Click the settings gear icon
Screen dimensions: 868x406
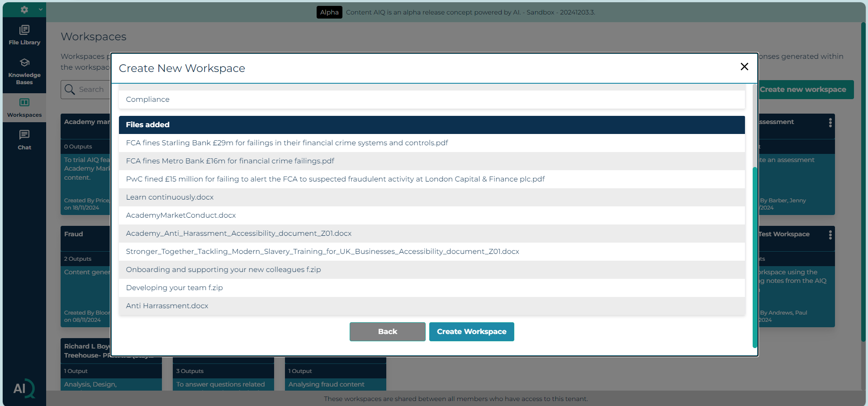click(x=24, y=10)
